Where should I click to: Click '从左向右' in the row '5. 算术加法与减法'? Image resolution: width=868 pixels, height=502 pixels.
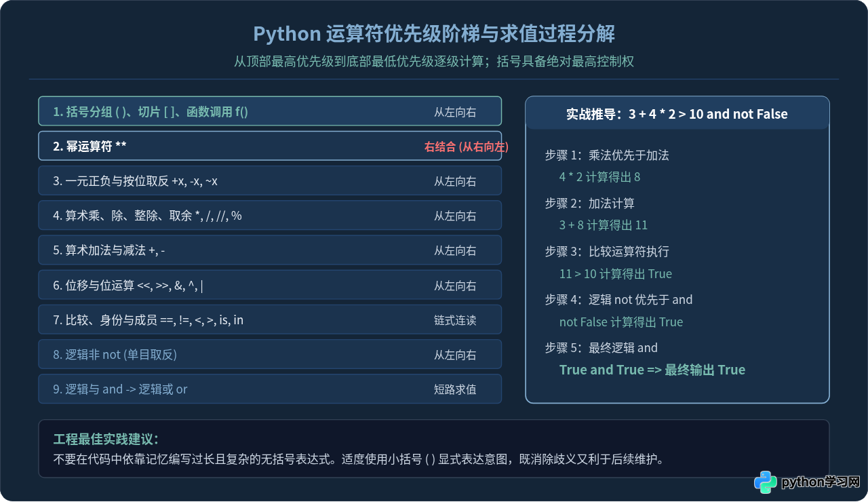(x=455, y=251)
